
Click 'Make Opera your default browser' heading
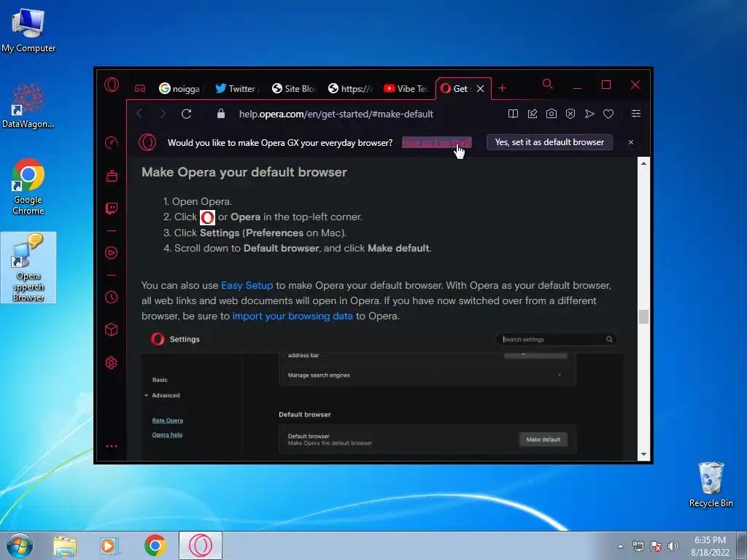[x=244, y=172]
